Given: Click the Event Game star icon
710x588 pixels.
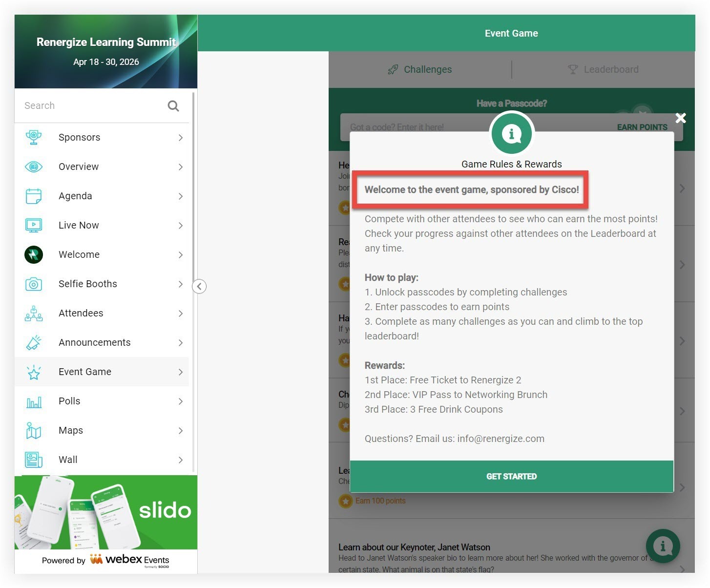Looking at the screenshot, I should [x=34, y=373].
